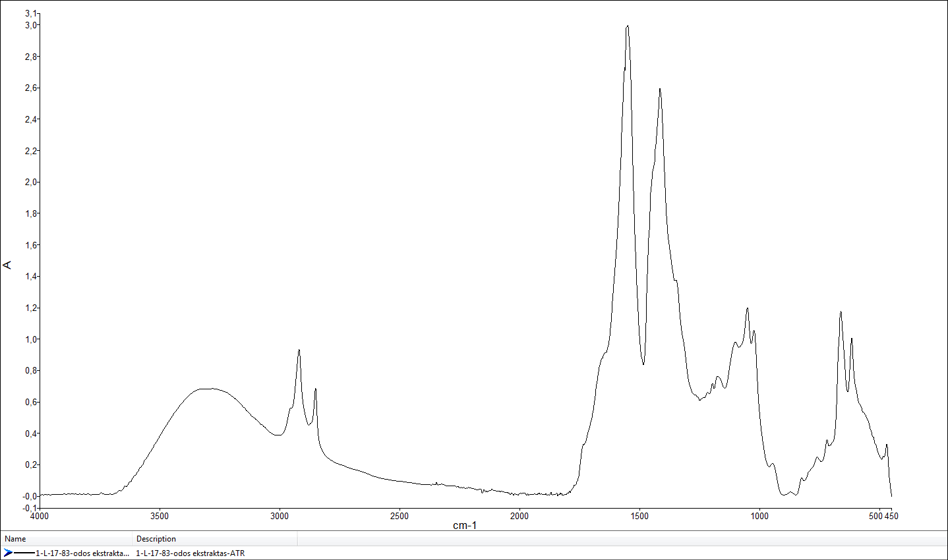
Task: Click the 3500 tick label on x-axis
Action: pos(160,516)
